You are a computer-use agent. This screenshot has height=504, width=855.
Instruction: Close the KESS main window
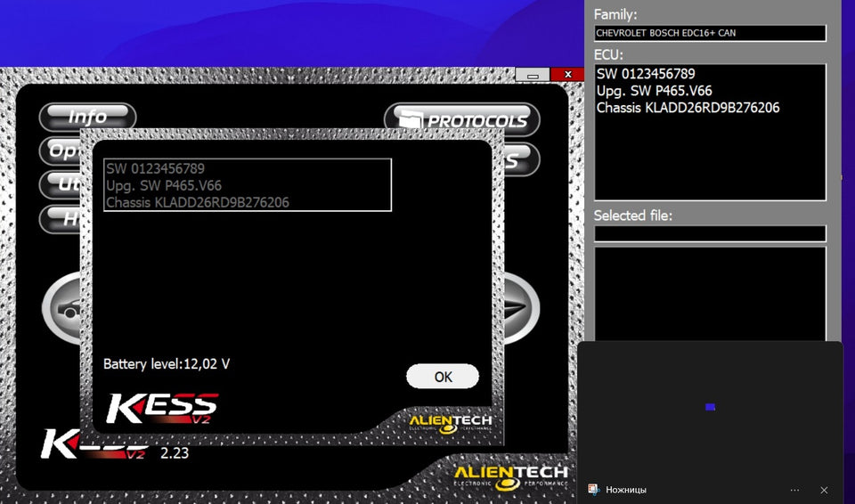(567, 74)
